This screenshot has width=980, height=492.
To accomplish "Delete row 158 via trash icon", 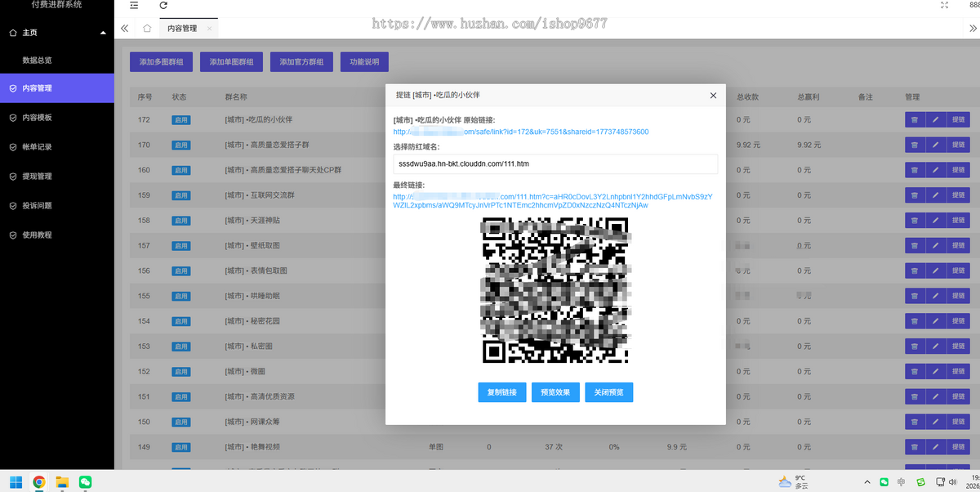I will point(915,221).
